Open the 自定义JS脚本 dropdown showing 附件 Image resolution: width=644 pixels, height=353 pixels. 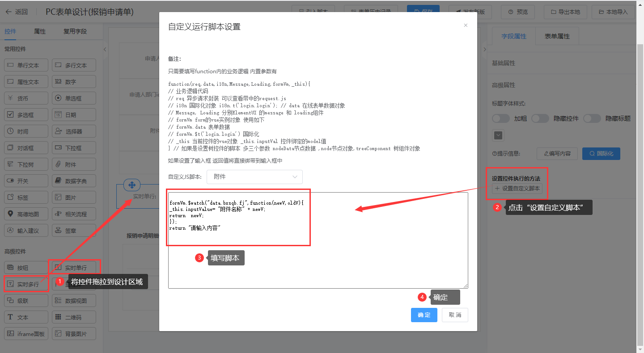coord(254,177)
